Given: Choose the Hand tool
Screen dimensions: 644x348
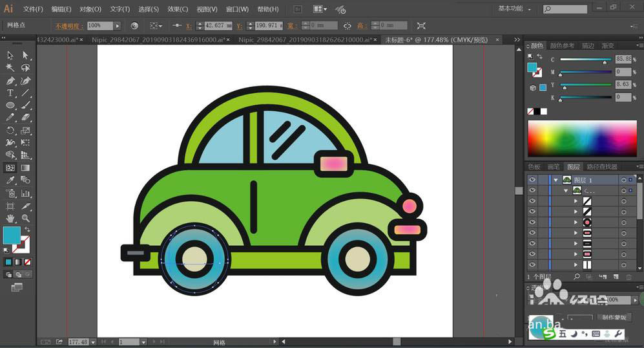Looking at the screenshot, I should (10, 218).
